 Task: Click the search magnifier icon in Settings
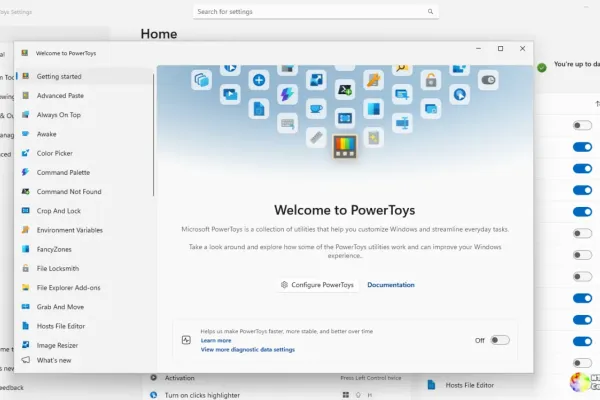coord(430,11)
